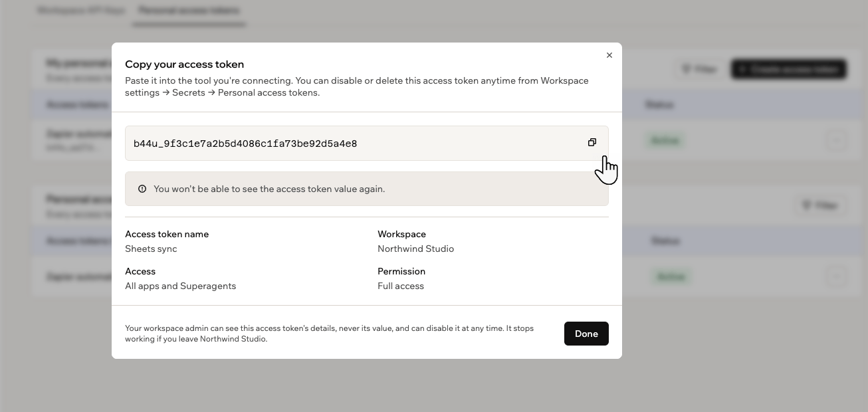Click the Status column header in second table
This screenshot has height=412, width=868.
tap(665, 241)
